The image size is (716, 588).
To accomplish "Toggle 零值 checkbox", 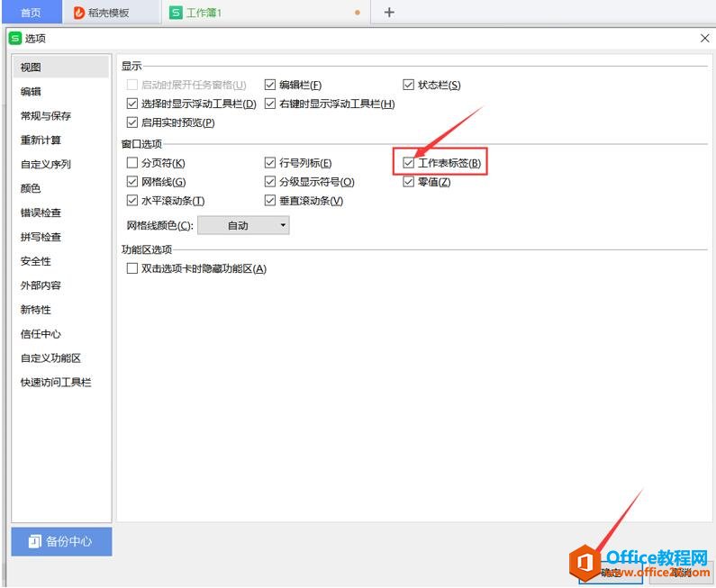I will (408, 182).
